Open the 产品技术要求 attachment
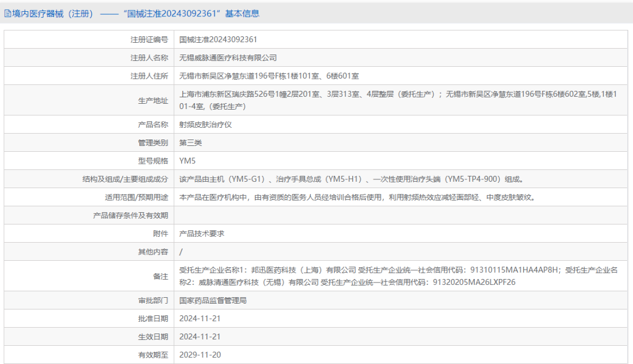 pyautogui.click(x=202, y=233)
